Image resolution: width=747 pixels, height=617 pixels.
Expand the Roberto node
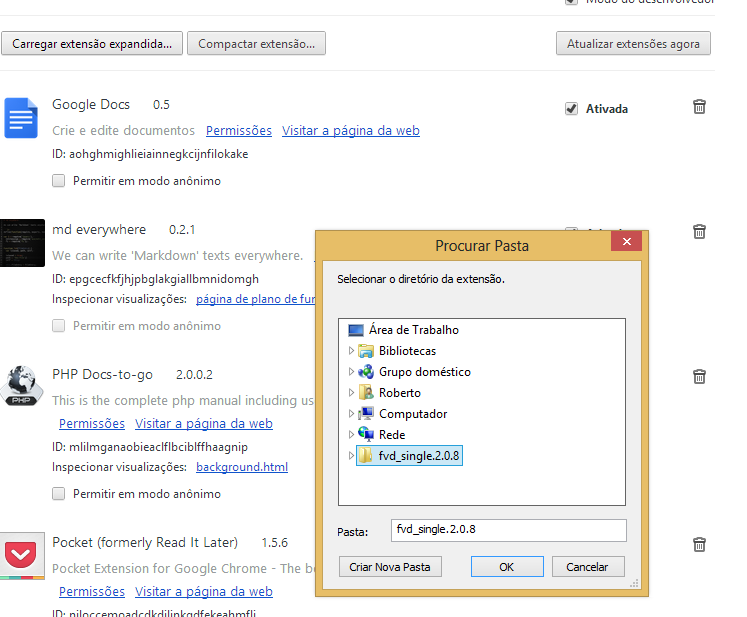click(x=351, y=393)
